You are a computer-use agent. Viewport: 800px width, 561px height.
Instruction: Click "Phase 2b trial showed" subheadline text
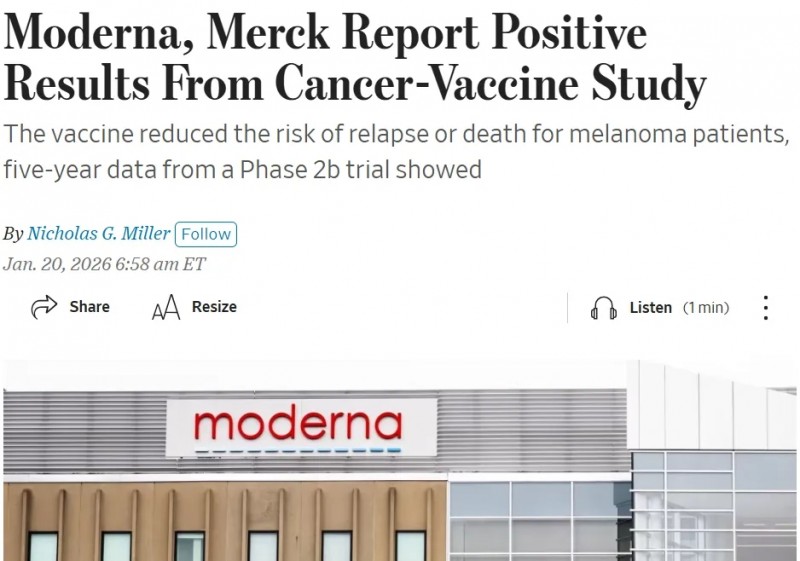(x=370, y=170)
